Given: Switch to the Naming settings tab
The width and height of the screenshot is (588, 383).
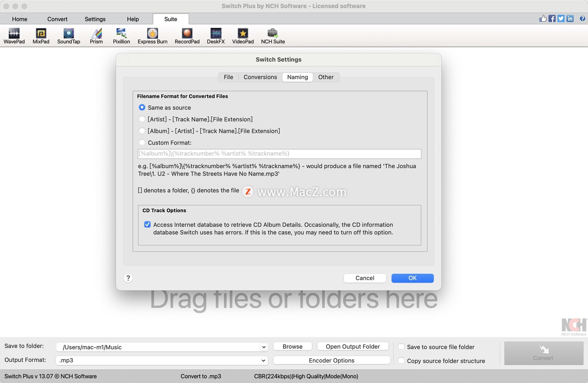Looking at the screenshot, I should click(x=297, y=77).
